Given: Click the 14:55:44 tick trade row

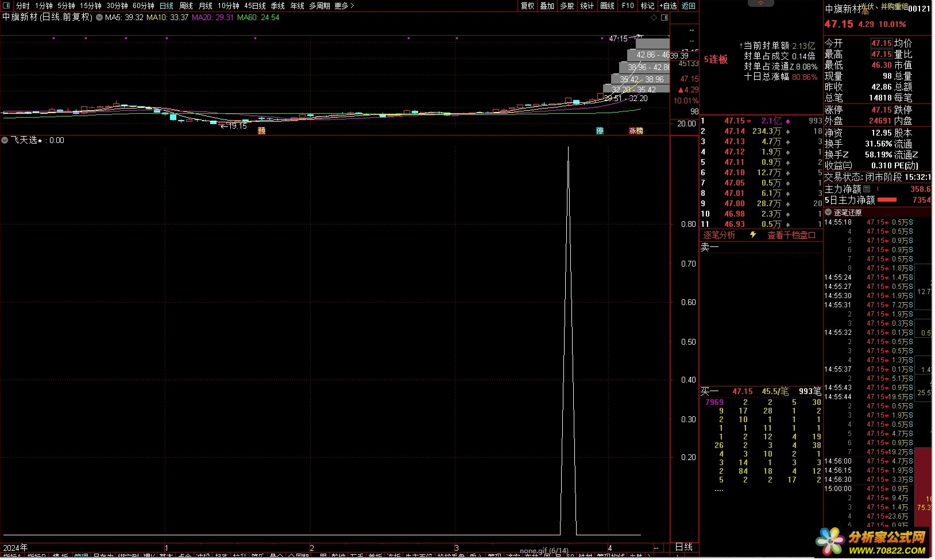Looking at the screenshot, I should [x=869, y=397].
